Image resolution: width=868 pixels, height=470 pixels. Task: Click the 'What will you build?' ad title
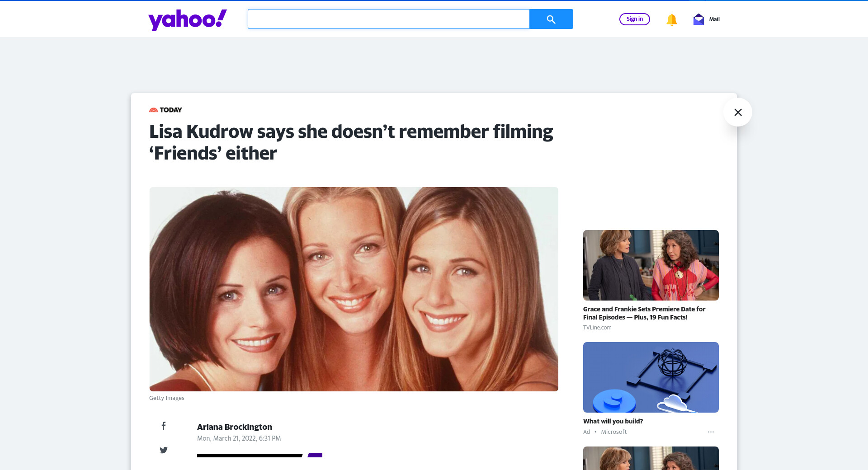pyautogui.click(x=613, y=421)
